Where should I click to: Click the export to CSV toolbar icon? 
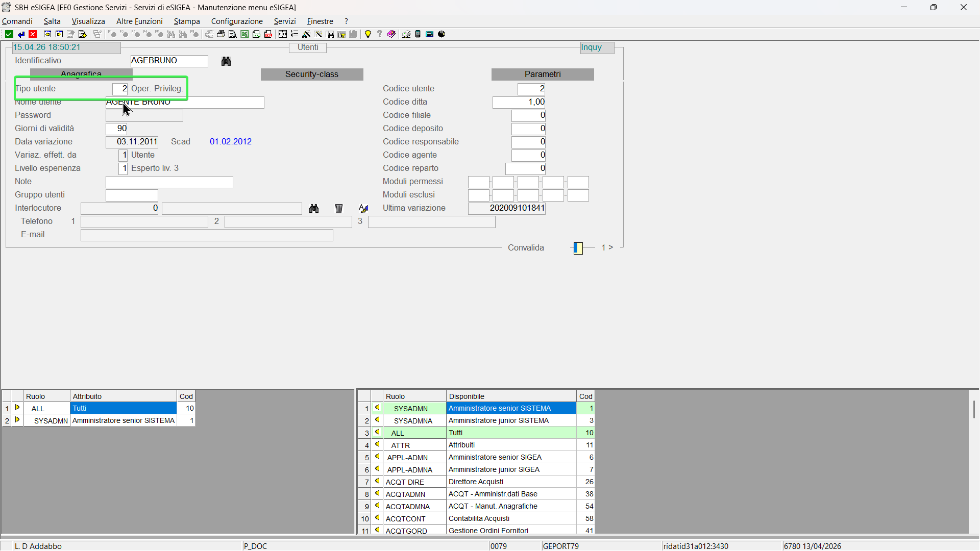(x=256, y=34)
